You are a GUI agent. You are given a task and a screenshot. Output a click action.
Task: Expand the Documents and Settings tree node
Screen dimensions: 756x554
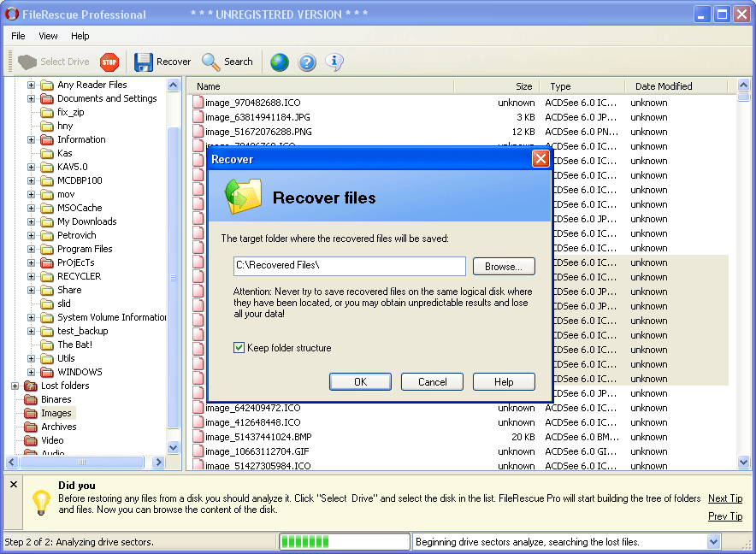[31, 98]
